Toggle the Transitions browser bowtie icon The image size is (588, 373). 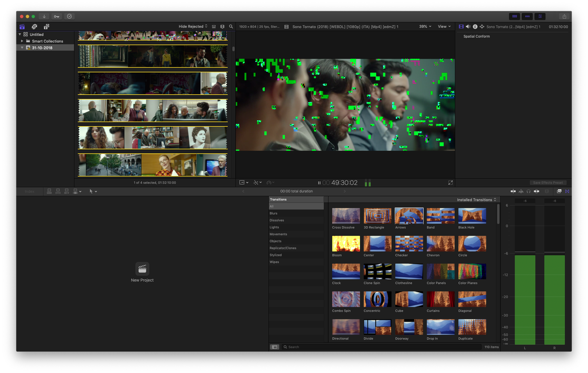click(567, 191)
